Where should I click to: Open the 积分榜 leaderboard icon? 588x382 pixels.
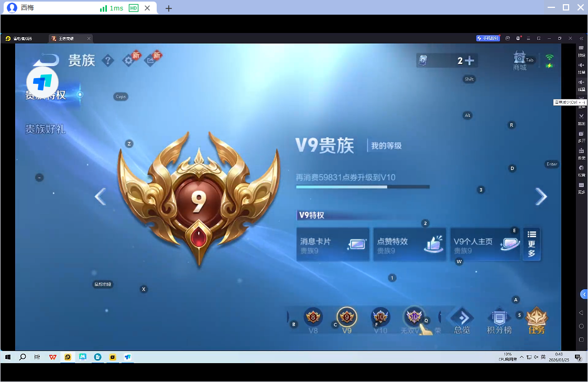[x=499, y=316]
